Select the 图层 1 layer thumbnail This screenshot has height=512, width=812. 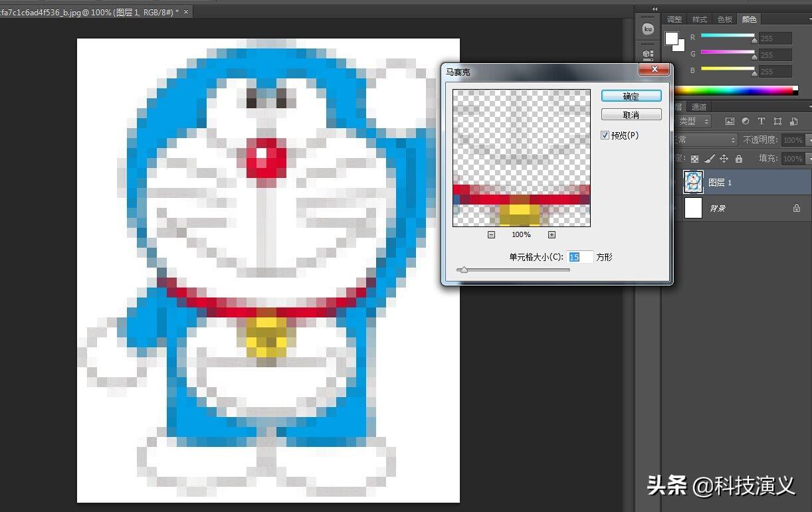pos(693,182)
